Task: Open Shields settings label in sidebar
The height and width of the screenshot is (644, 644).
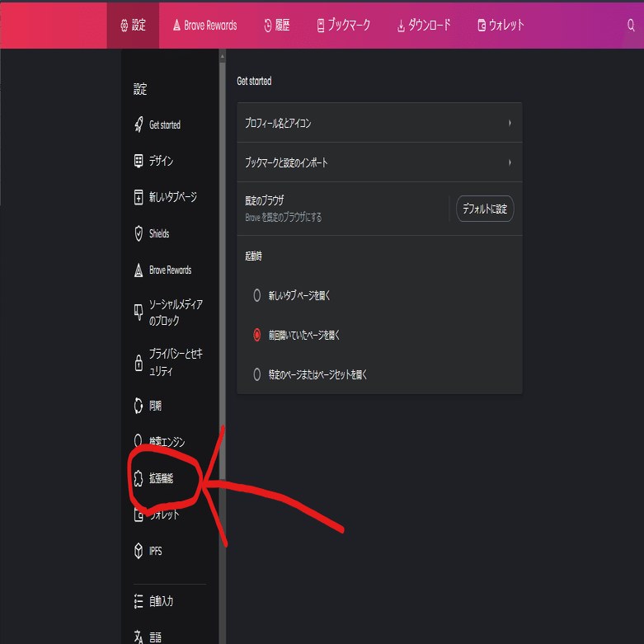Action: click(159, 233)
